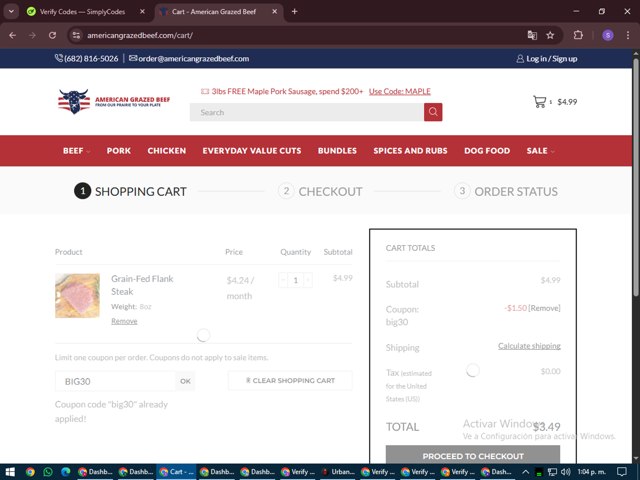Open the header cart icon showing $4.99
640x480 pixels.
[x=555, y=102]
